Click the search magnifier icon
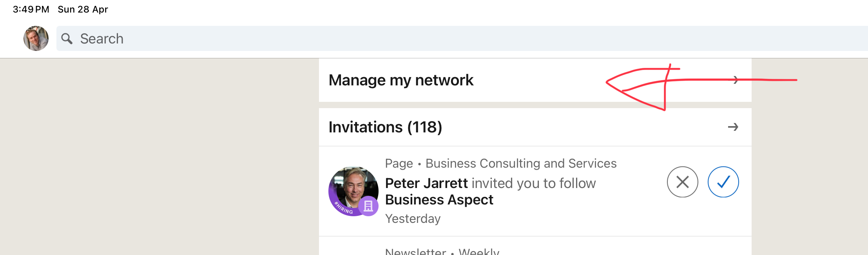 point(67,38)
